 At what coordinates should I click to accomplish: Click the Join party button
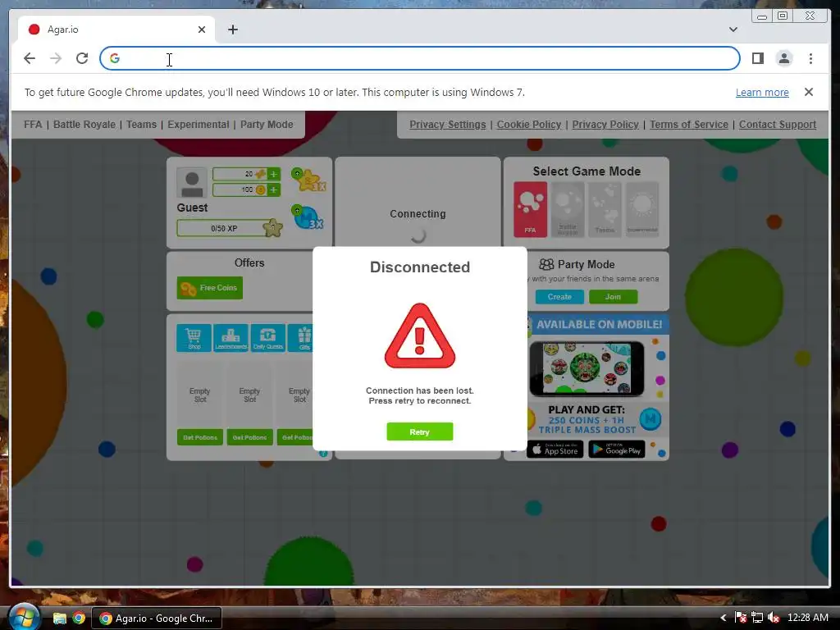pyautogui.click(x=613, y=297)
